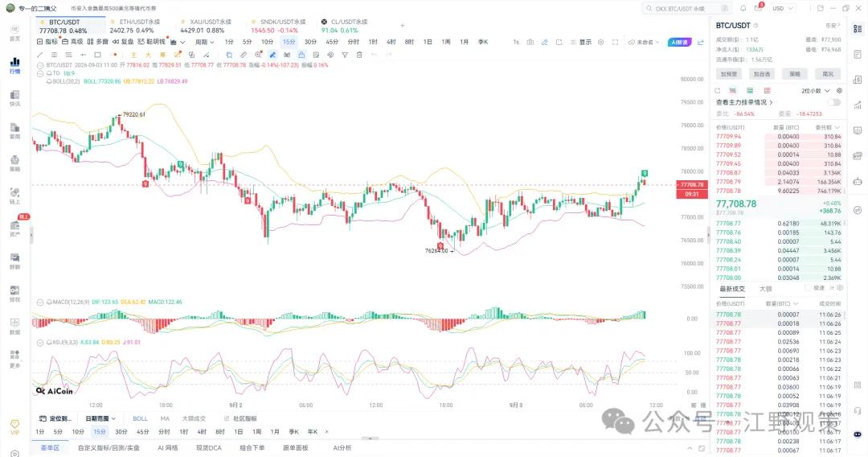Show bids-only order book view

tap(750, 90)
